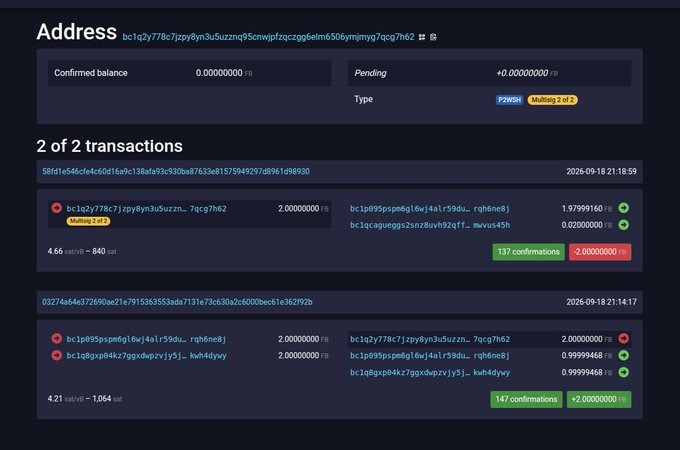Open output address bc1q2y778c…7qcg7h62 in second transaction
The image size is (680, 450).
430,339
